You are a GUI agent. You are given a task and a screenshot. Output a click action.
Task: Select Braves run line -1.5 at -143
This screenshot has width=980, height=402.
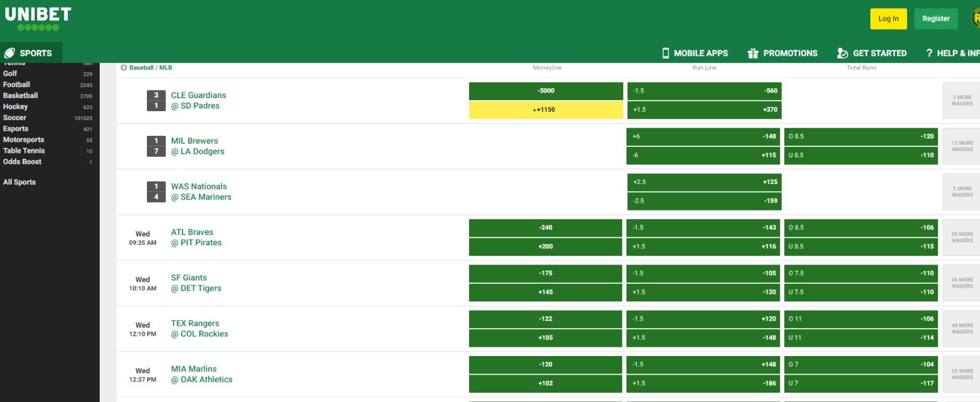704,228
